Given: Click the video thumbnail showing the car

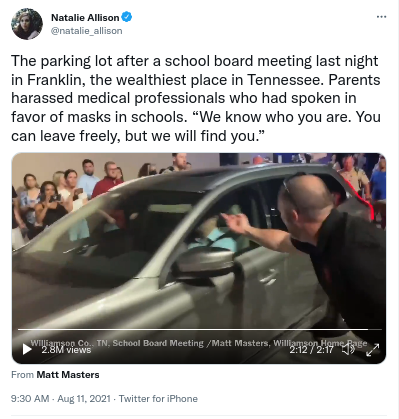Looking at the screenshot, I should coord(199,247).
